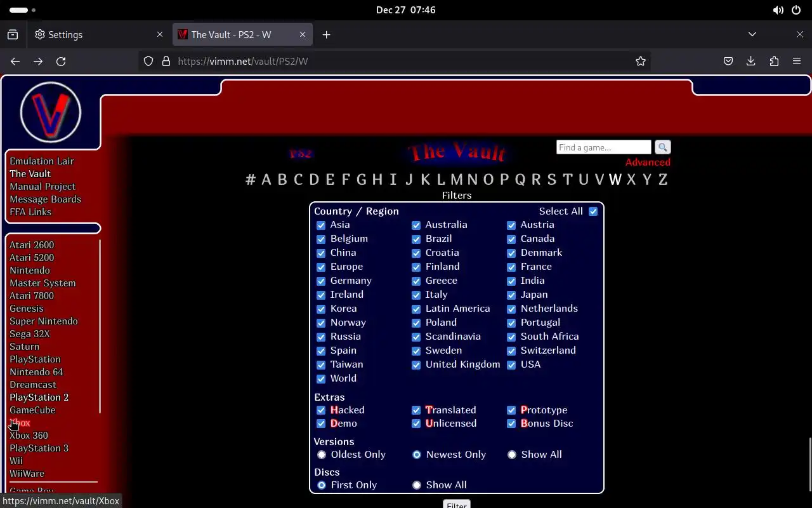Open the Xbox 360 system link
The width and height of the screenshot is (812, 508).
click(x=29, y=436)
